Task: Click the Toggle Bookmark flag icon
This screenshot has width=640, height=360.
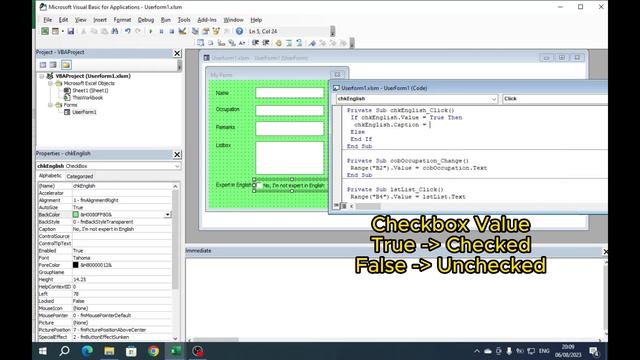Action: point(312,43)
